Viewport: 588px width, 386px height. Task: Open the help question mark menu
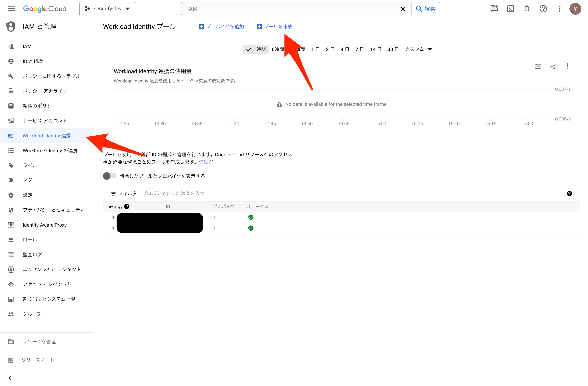[543, 9]
